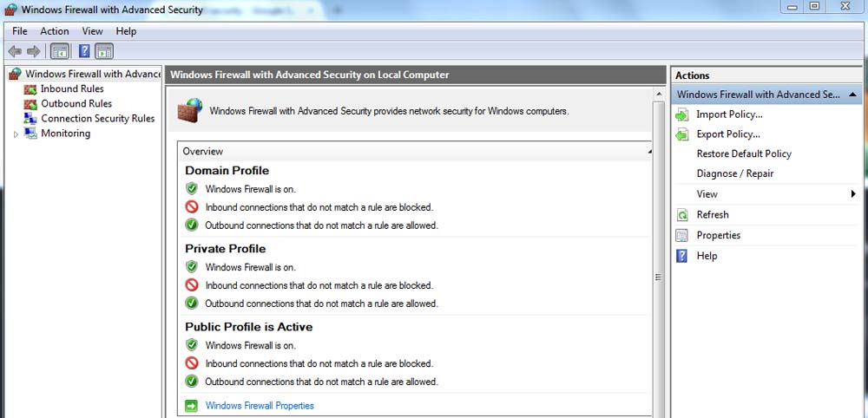Image resolution: width=868 pixels, height=418 pixels.
Task: Click Refresh in the Actions pane
Action: click(713, 215)
